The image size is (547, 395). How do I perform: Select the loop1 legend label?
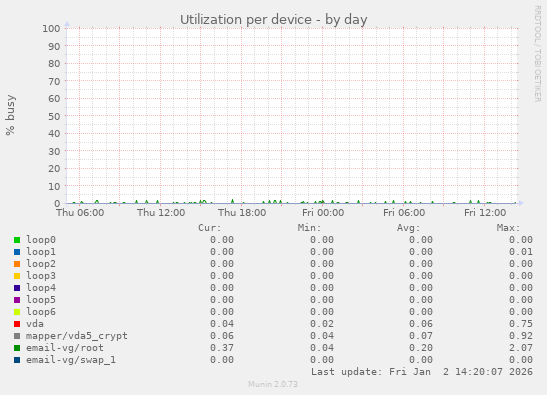41,252
